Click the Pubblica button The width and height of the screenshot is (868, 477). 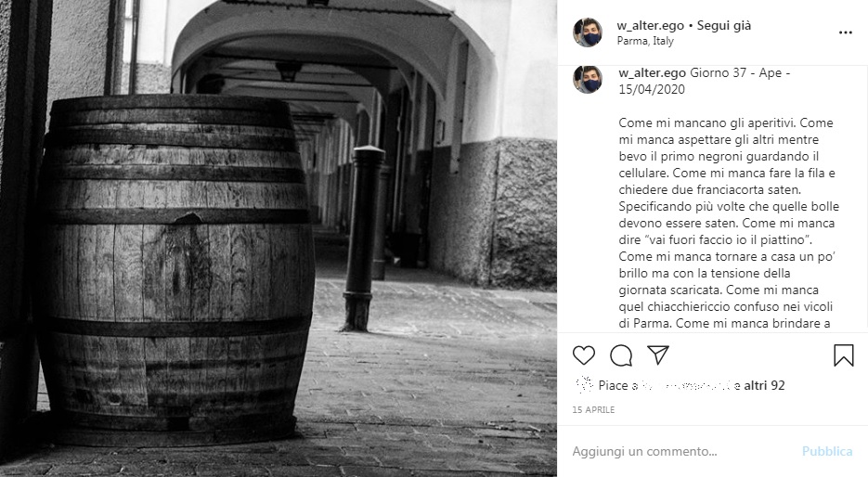coord(827,452)
